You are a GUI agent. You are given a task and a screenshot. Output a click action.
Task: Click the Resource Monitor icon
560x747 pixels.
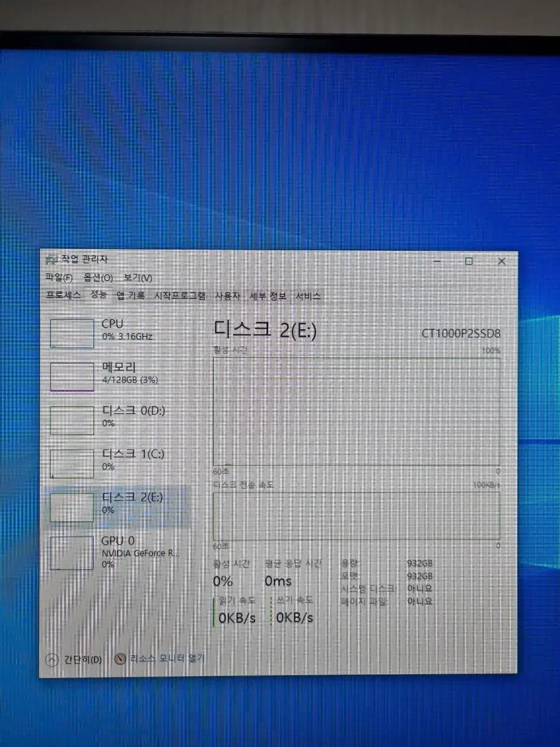[121, 659]
